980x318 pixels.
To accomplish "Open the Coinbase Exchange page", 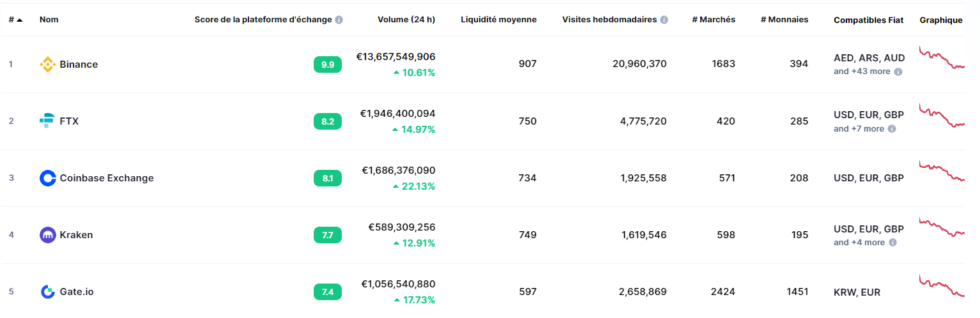I will pos(107,178).
